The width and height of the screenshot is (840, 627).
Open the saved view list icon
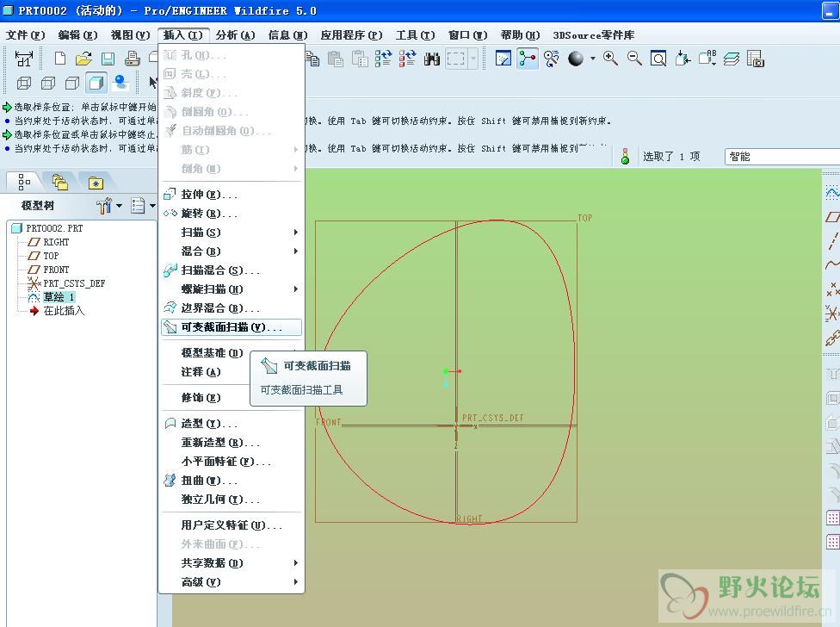(x=707, y=58)
